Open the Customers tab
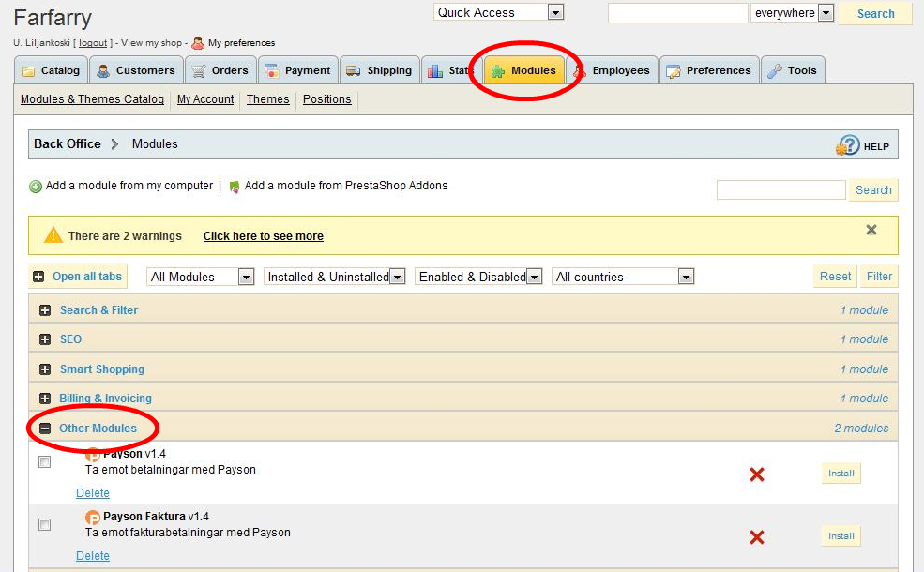924x572 pixels. [x=136, y=70]
